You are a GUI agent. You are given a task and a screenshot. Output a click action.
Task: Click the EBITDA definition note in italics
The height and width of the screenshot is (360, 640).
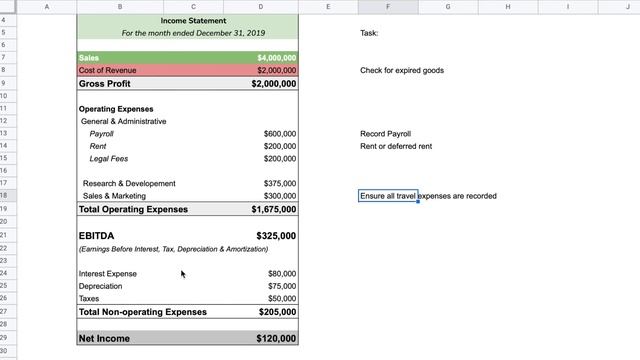coord(173,249)
